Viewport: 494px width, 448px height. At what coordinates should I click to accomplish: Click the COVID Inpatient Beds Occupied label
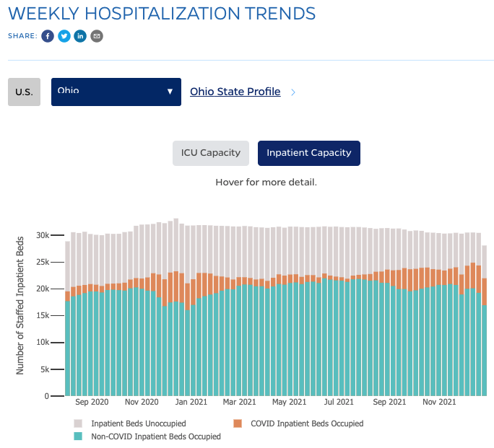pos(307,423)
